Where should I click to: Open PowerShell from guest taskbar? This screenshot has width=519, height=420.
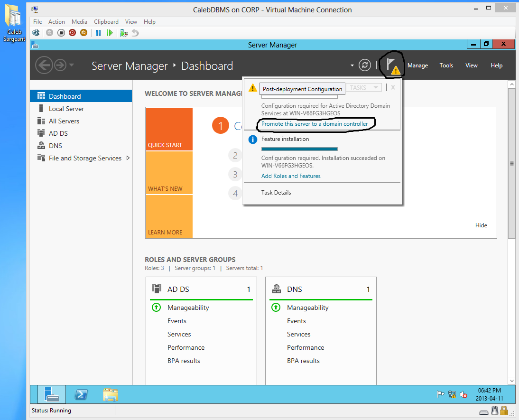click(81, 394)
